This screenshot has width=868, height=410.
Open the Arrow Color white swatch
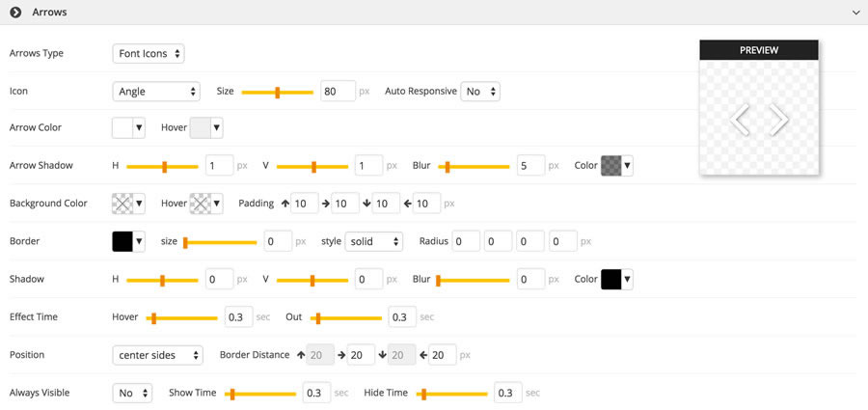pyautogui.click(x=128, y=127)
